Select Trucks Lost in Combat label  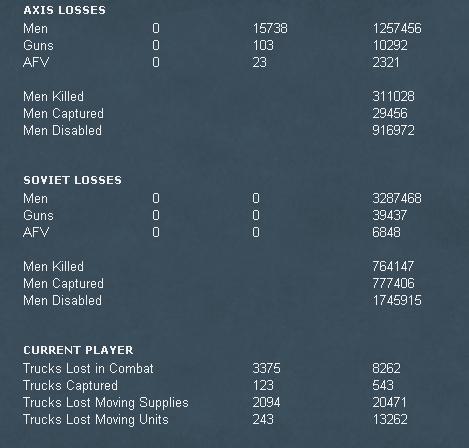pyautogui.click(x=88, y=368)
